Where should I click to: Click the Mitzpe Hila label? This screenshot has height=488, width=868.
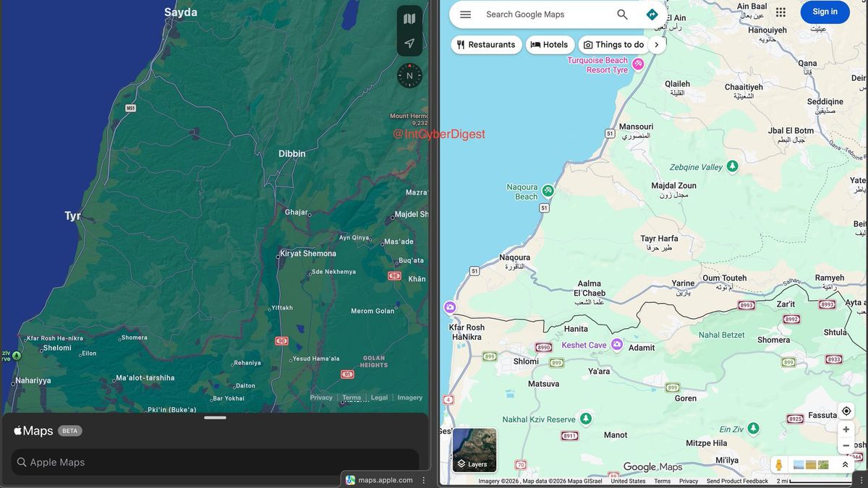point(707,443)
